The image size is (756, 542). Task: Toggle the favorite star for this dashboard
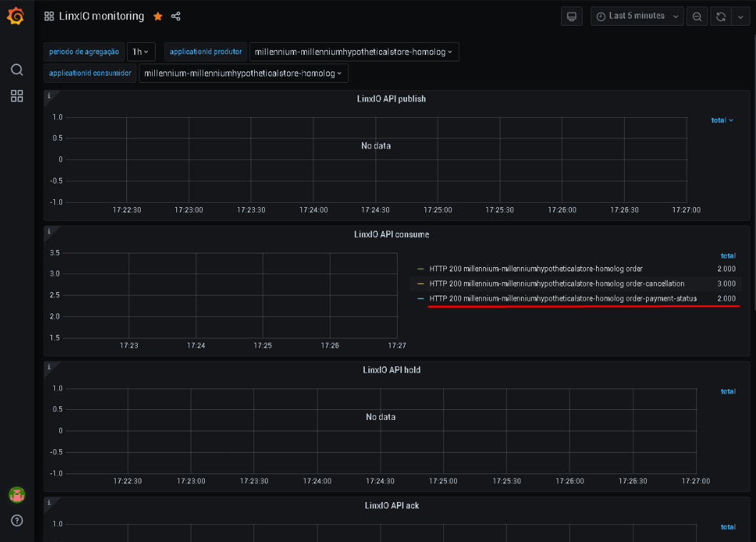(x=158, y=16)
